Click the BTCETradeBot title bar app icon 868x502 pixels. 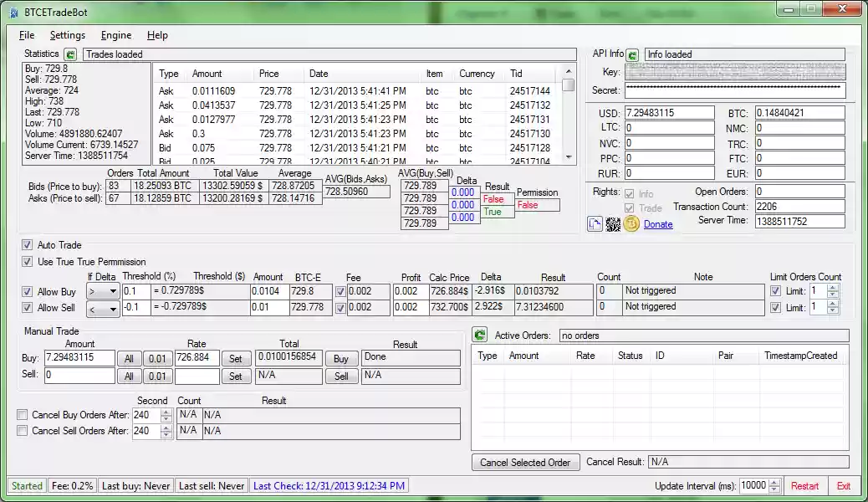tap(14, 13)
